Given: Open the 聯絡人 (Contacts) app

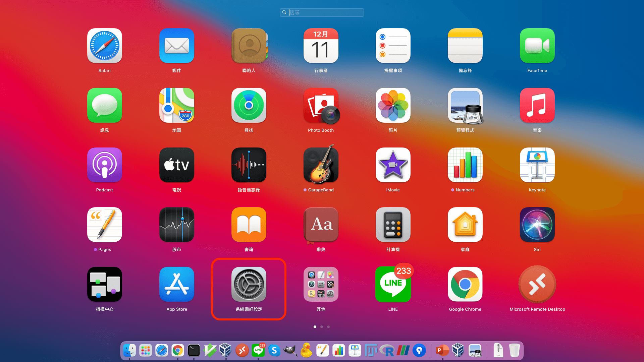Looking at the screenshot, I should point(249,46).
